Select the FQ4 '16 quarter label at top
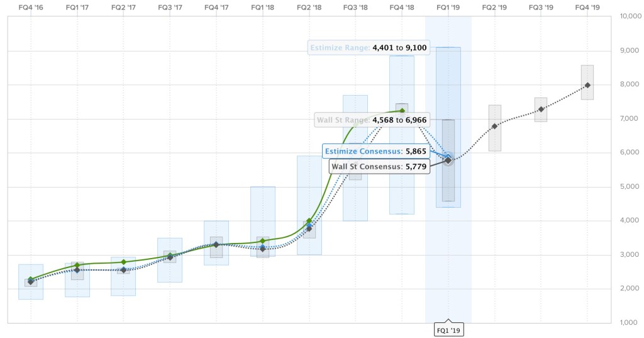Screen dimensions: 644x338 (x=31, y=8)
